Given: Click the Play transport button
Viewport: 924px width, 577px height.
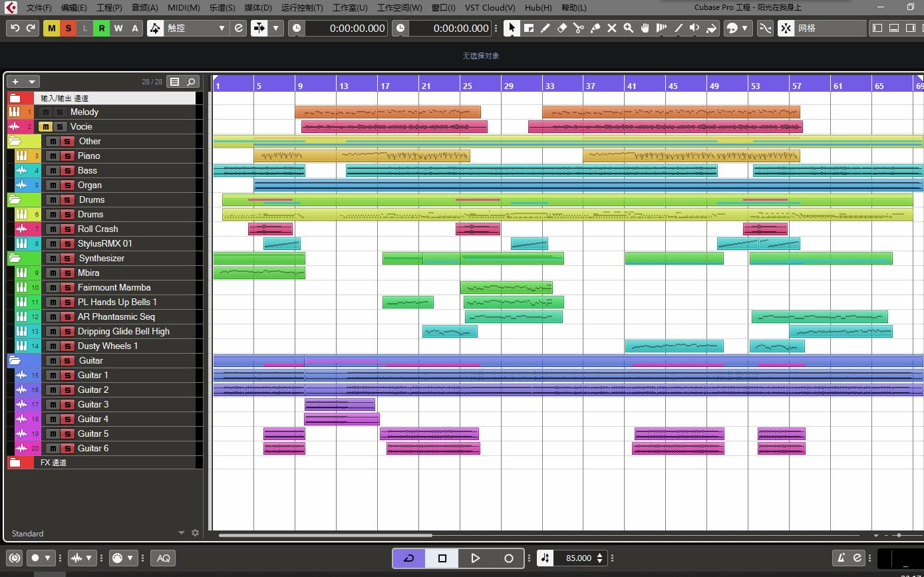Looking at the screenshot, I should tap(475, 558).
